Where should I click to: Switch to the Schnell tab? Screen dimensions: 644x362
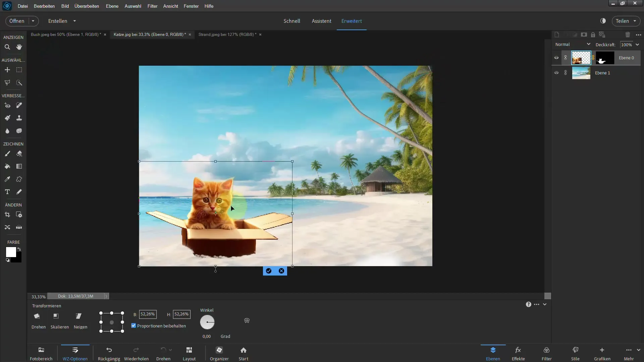(291, 21)
